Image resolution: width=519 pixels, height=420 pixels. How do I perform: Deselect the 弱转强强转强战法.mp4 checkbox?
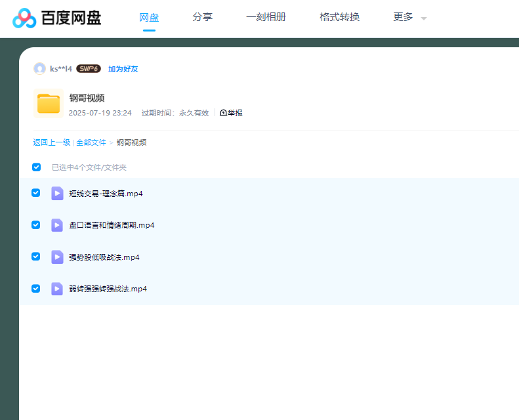[36, 288]
